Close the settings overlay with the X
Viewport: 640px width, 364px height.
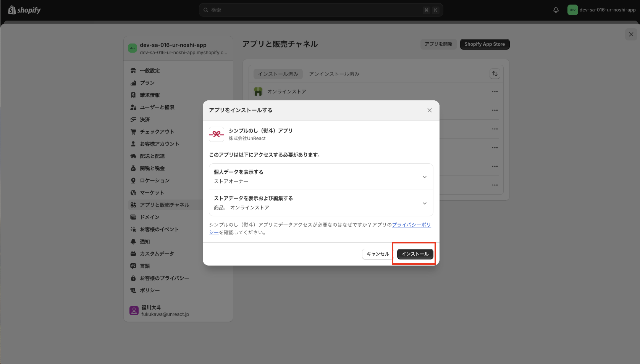[x=631, y=34]
